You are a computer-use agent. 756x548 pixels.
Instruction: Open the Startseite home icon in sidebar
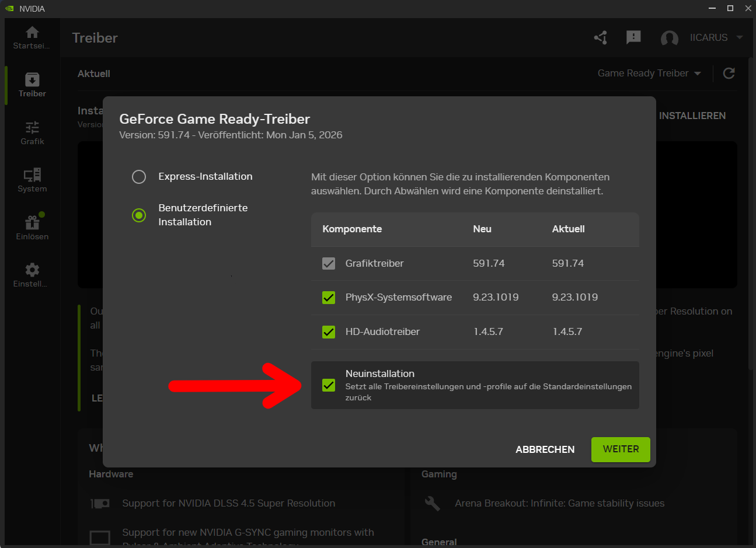32,32
